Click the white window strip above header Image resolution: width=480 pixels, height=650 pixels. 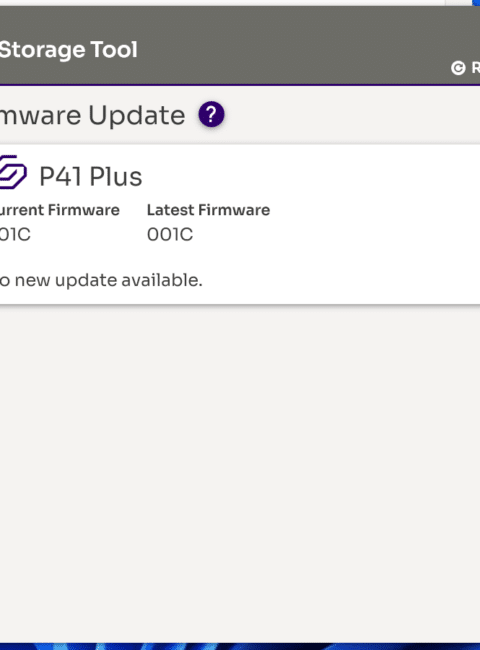click(x=222, y=2)
